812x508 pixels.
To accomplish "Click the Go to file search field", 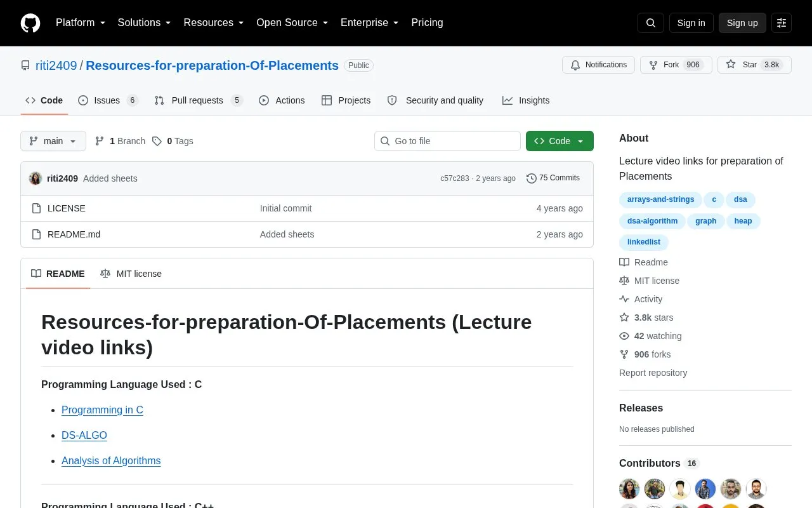I will click(x=447, y=141).
